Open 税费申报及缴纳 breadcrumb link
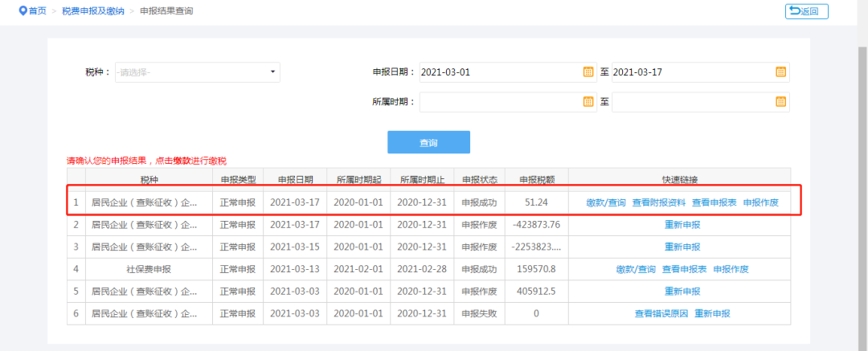This screenshot has width=868, height=351. [x=93, y=11]
